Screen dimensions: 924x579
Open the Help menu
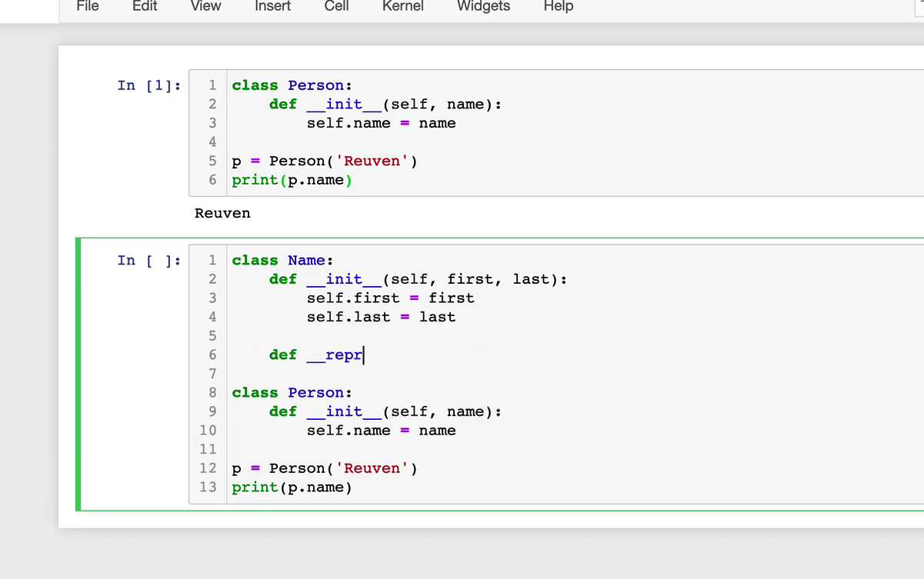558,7
